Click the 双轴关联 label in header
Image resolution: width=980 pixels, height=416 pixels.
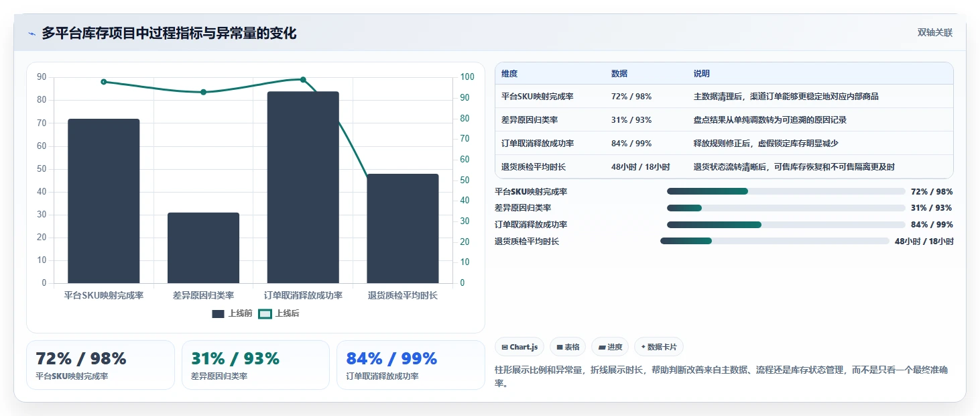click(x=934, y=33)
